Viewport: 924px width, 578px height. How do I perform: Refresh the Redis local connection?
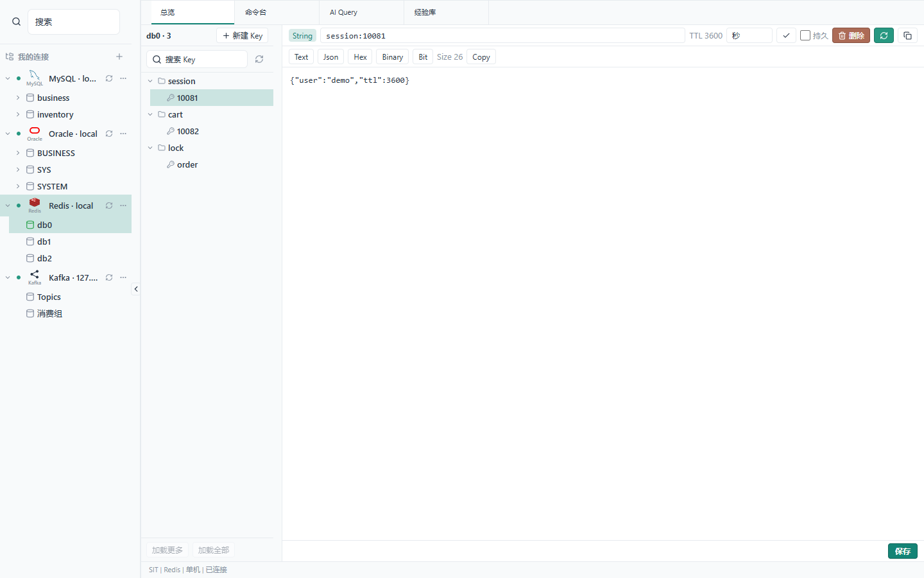(109, 206)
